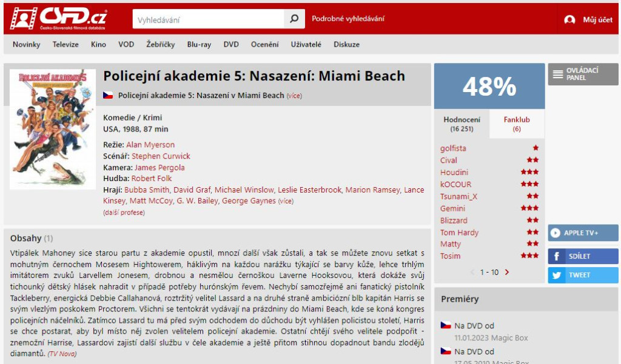Open user kOCOUR's profile
This screenshot has height=364, width=621.
(x=456, y=184)
